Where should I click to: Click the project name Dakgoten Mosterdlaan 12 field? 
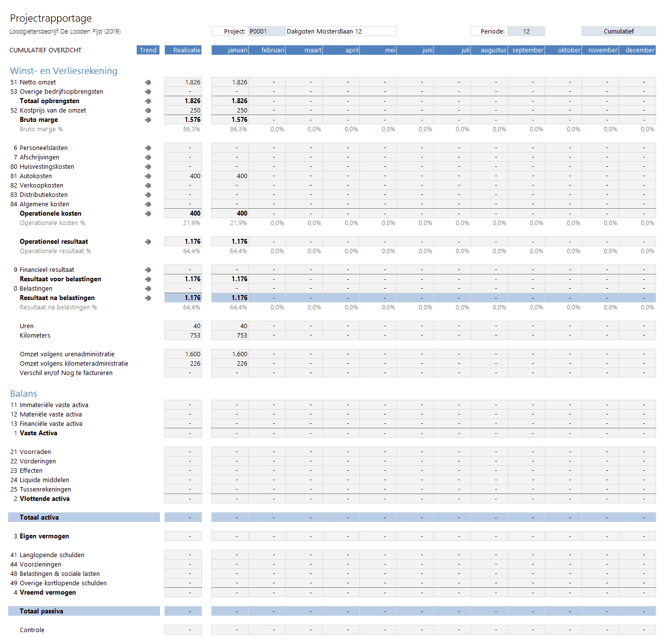341,32
